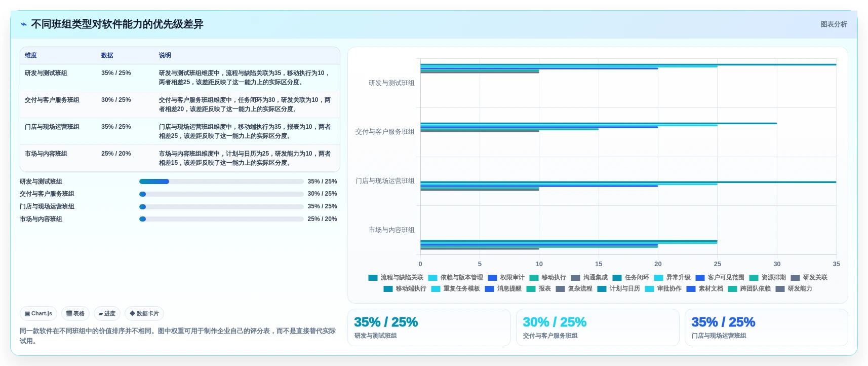
Task: Click the 表格 tag
Action: tap(75, 314)
